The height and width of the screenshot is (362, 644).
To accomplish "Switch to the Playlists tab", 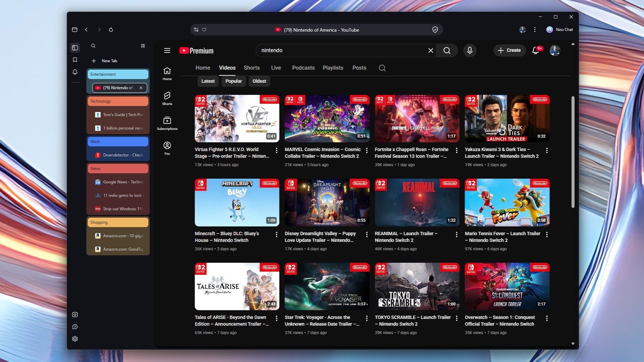I will 333,68.
